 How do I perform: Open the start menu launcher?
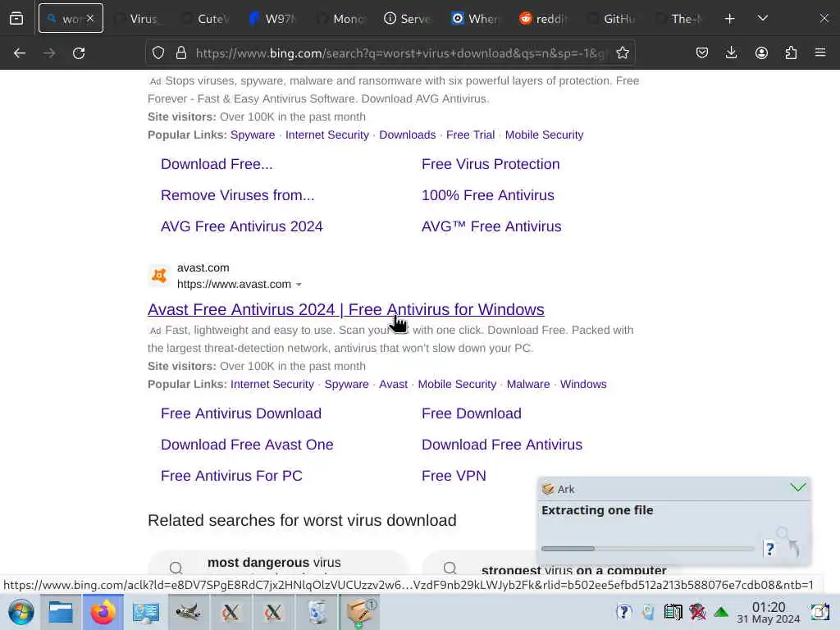21,612
